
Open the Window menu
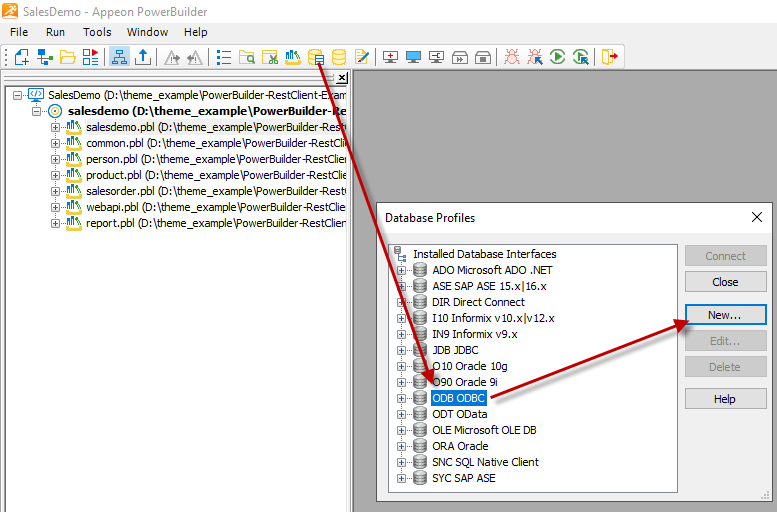[147, 32]
